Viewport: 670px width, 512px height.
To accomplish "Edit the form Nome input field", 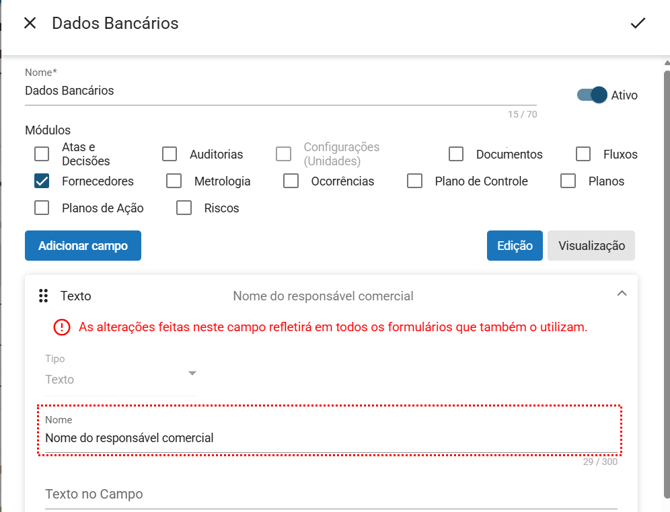I will [280, 91].
